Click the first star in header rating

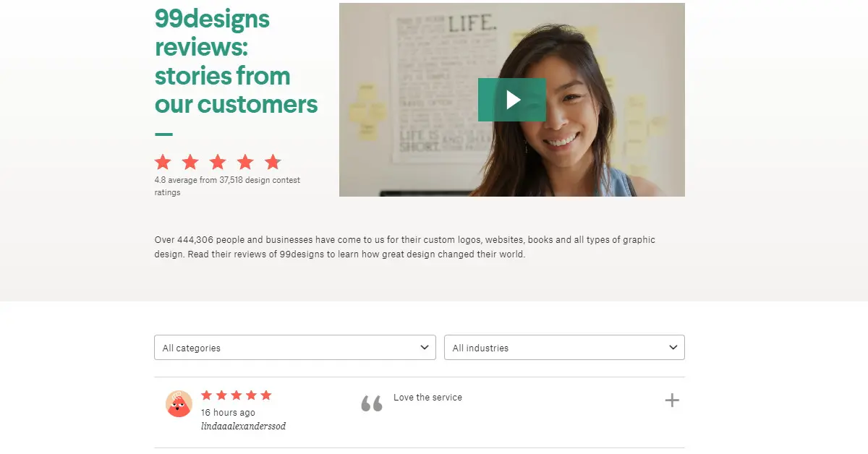(x=163, y=162)
